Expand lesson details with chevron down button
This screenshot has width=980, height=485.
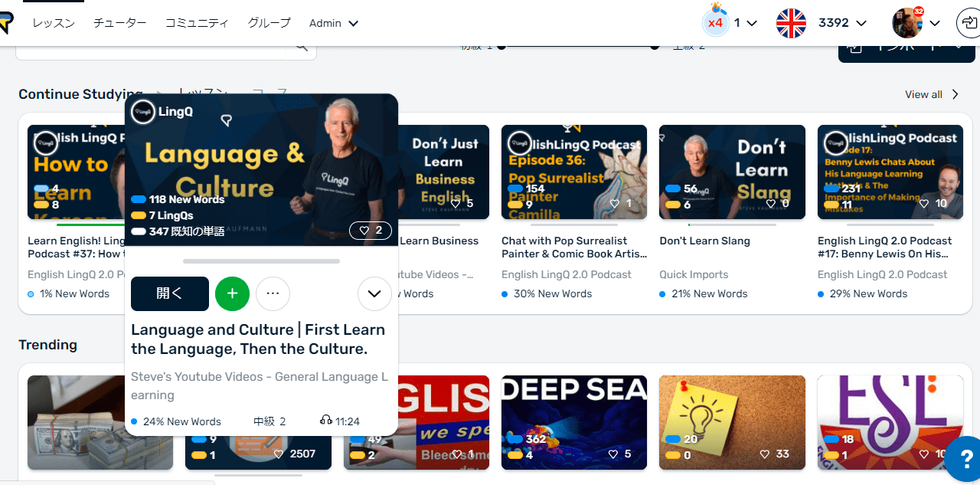pos(374,293)
